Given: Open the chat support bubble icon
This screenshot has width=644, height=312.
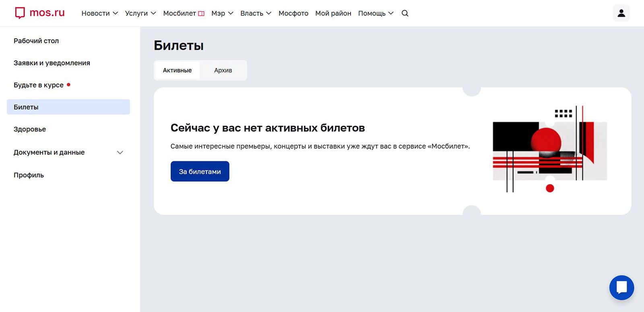Looking at the screenshot, I should [621, 287].
